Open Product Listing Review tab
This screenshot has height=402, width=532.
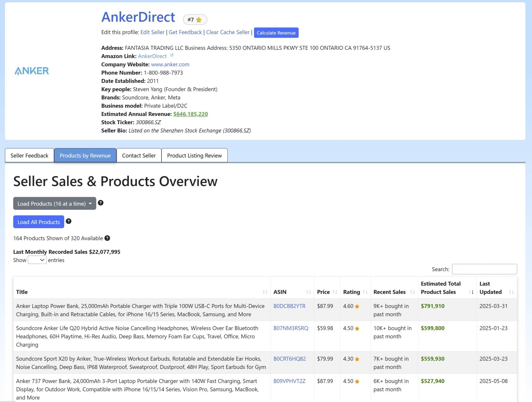coord(194,155)
